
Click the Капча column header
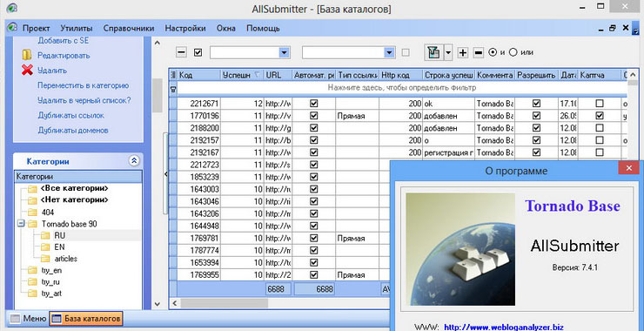600,75
